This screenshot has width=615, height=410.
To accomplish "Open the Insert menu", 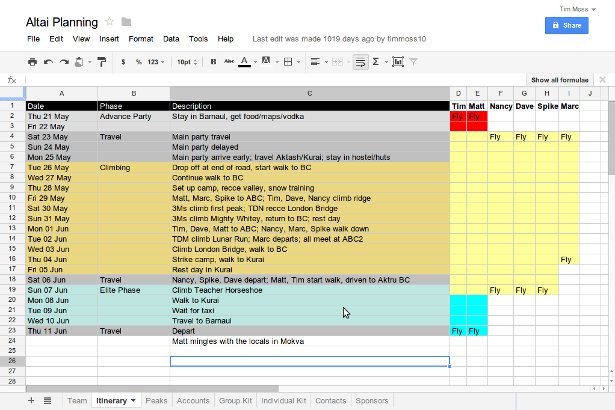I will tap(109, 39).
